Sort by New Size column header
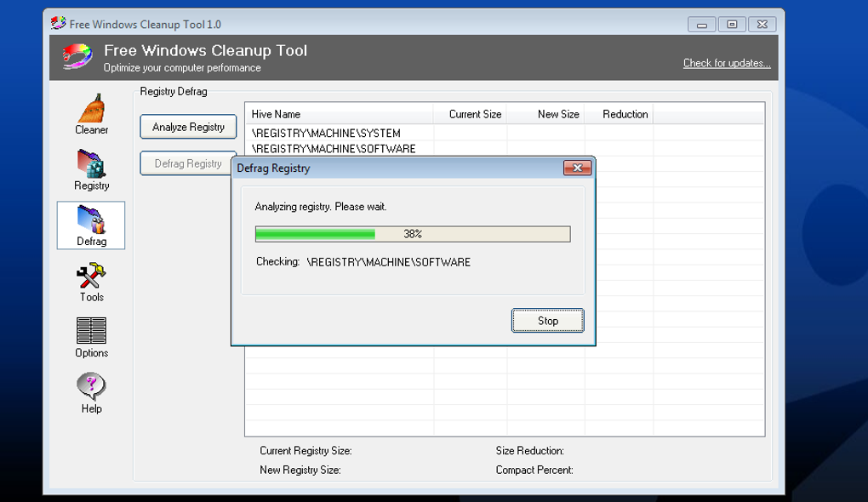 tap(545, 114)
